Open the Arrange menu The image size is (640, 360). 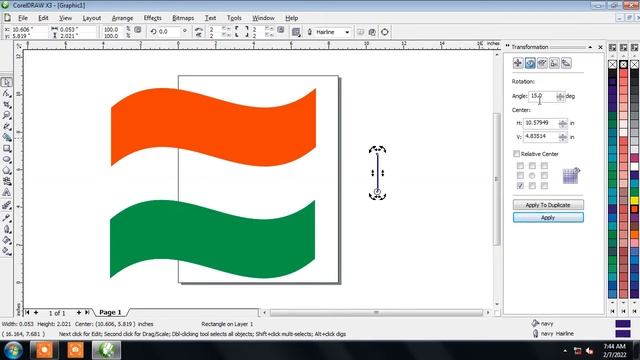pyautogui.click(x=122, y=18)
